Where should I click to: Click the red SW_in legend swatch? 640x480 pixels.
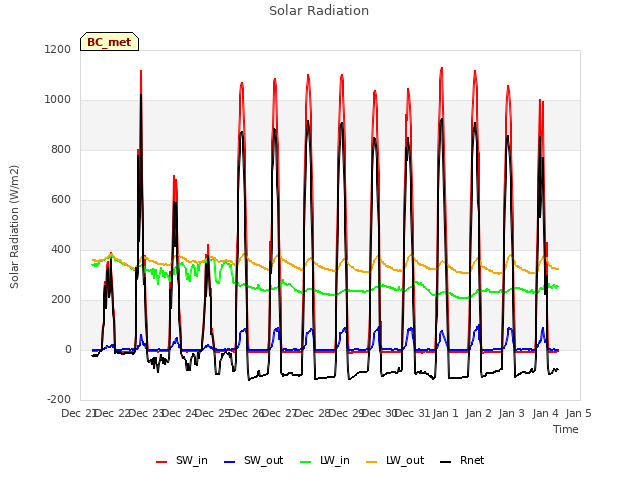click(x=162, y=462)
